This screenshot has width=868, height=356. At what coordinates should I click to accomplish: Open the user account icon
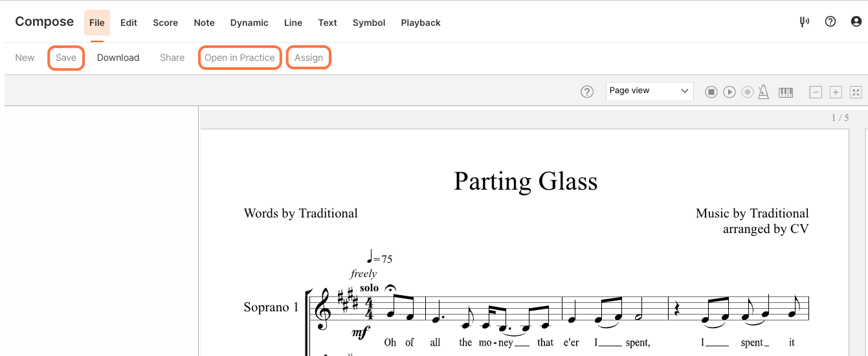pos(856,22)
